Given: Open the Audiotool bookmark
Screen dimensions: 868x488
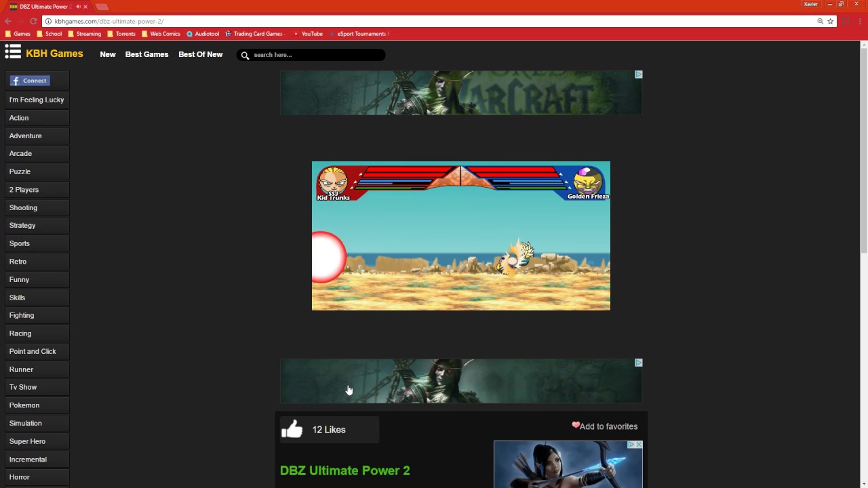Looking at the screenshot, I should click(x=203, y=34).
